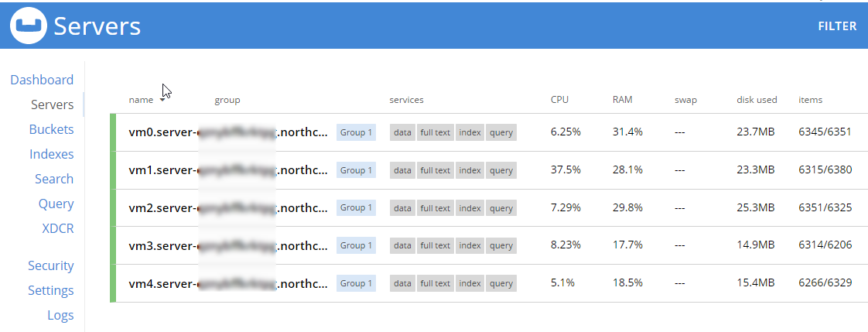The image size is (868, 332).
Task: Click the full text tag on vm2
Action: click(435, 208)
